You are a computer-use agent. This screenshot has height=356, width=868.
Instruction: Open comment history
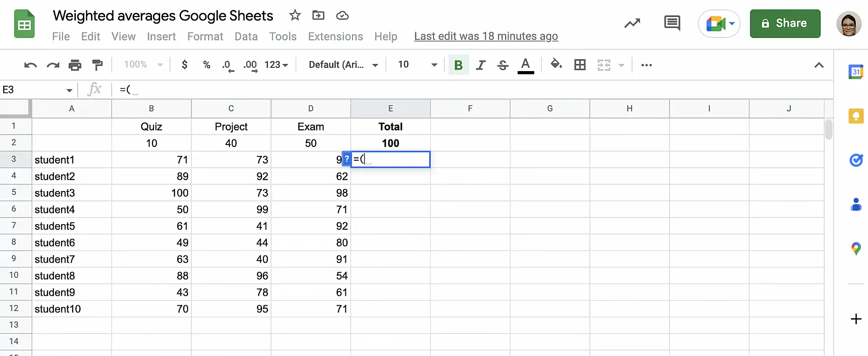pyautogui.click(x=672, y=23)
